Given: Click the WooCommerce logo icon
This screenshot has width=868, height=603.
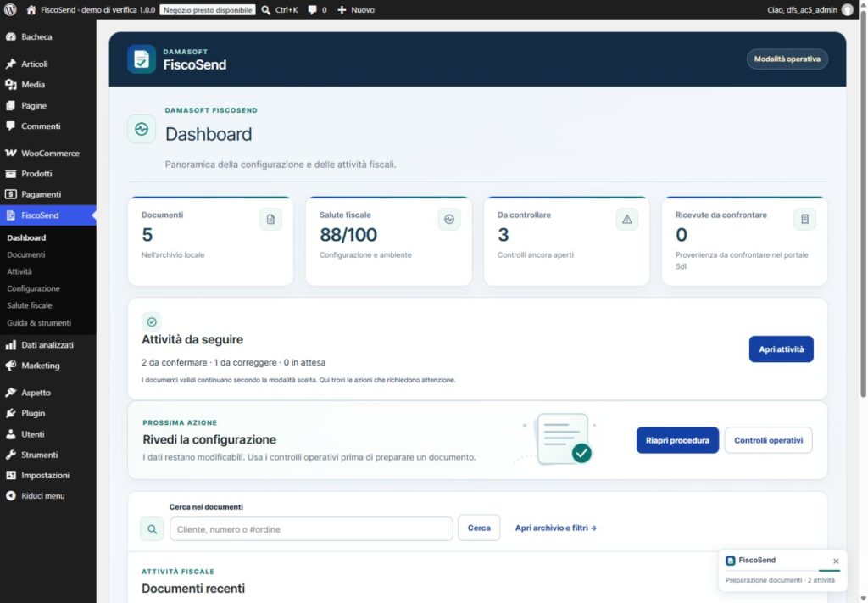Looking at the screenshot, I should (10, 153).
